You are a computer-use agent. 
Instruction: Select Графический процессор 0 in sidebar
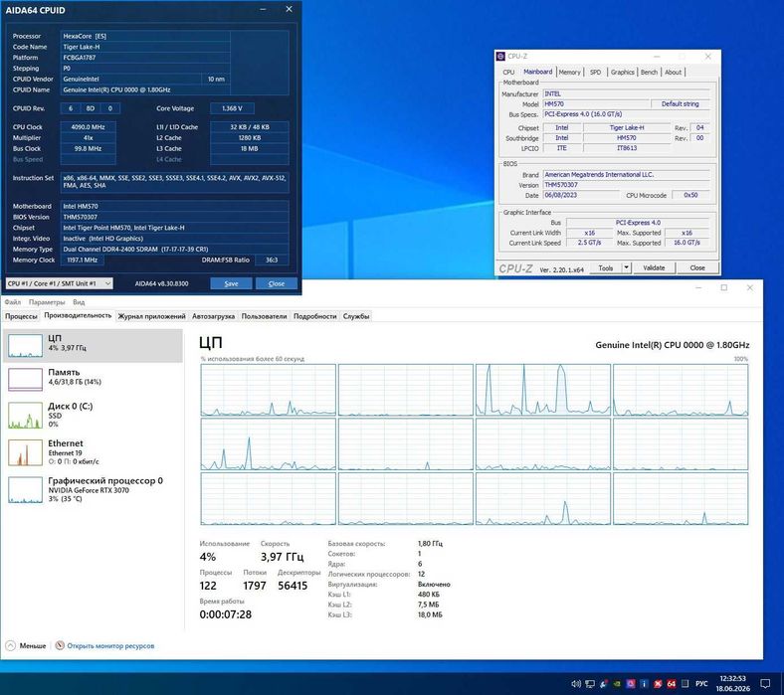point(93,489)
